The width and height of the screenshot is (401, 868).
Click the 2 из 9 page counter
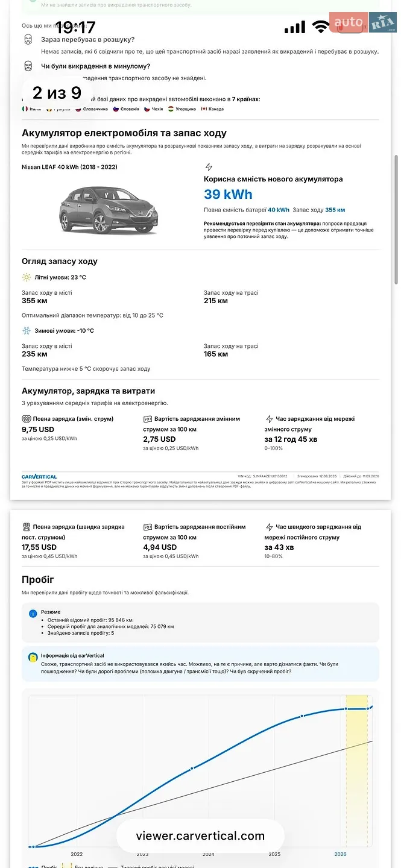pos(57,93)
